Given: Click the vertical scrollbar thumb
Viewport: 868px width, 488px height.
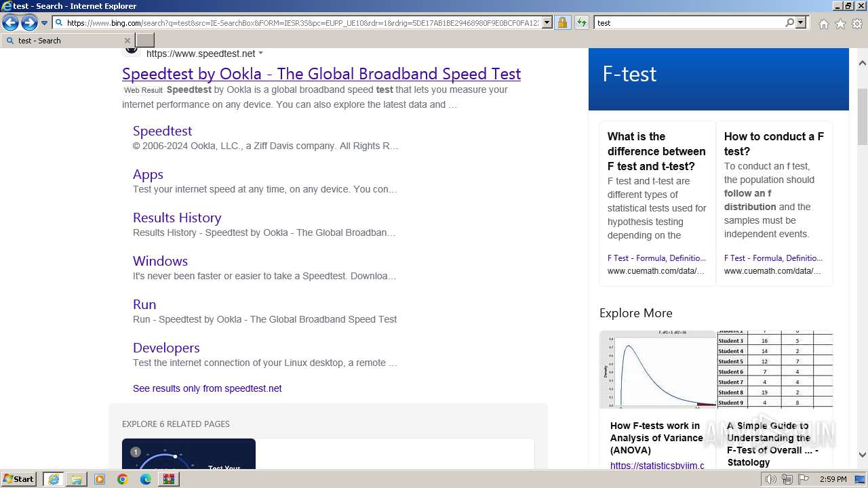Looking at the screenshot, I should tap(863, 115).
